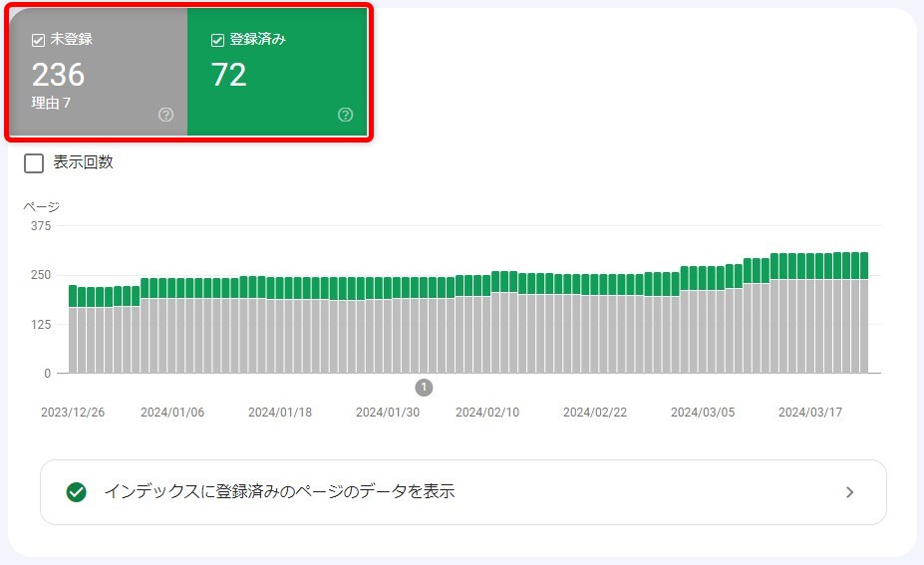Click the green checkmark icon beside インデックスに登録済み
924x565 pixels.
pos(76,492)
